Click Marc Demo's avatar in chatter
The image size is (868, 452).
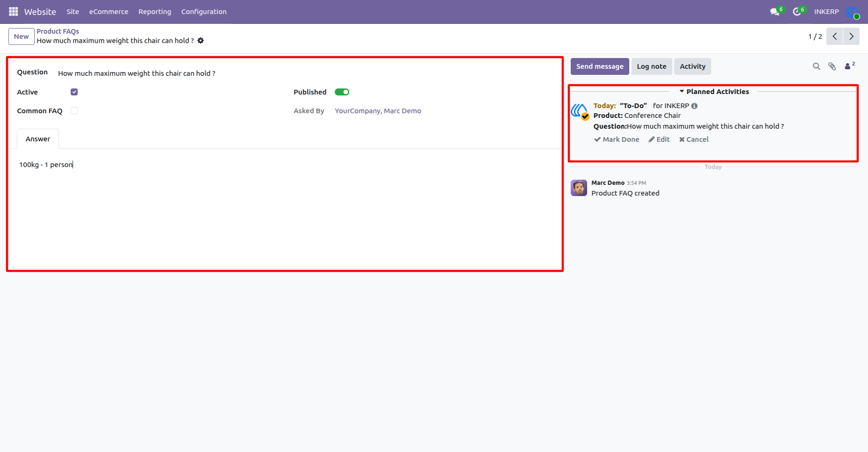coord(579,188)
